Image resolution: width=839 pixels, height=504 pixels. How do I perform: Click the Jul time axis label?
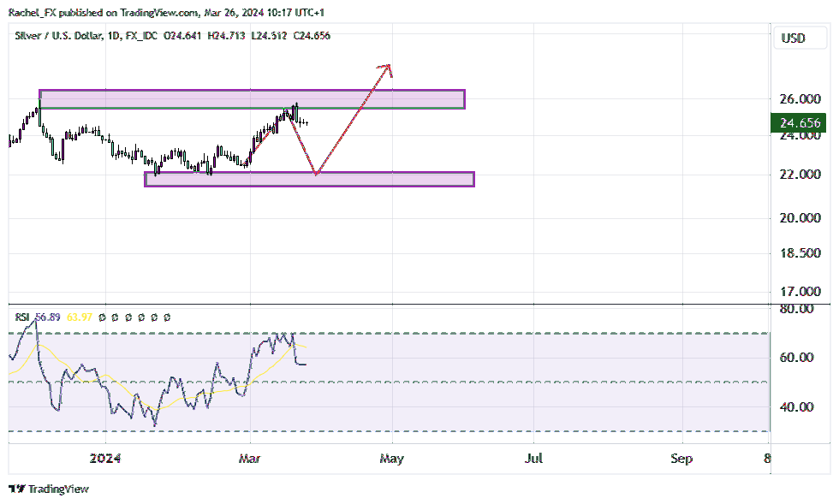(534, 459)
